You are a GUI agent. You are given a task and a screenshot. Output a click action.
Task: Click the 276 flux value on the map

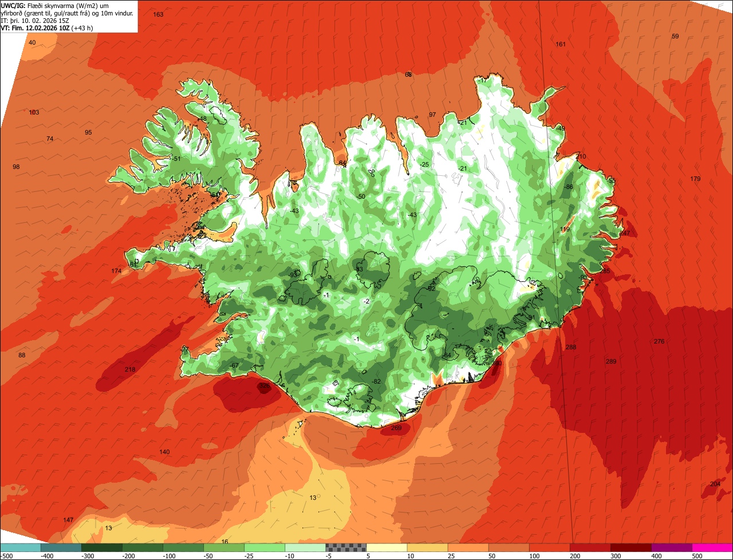[x=659, y=341]
